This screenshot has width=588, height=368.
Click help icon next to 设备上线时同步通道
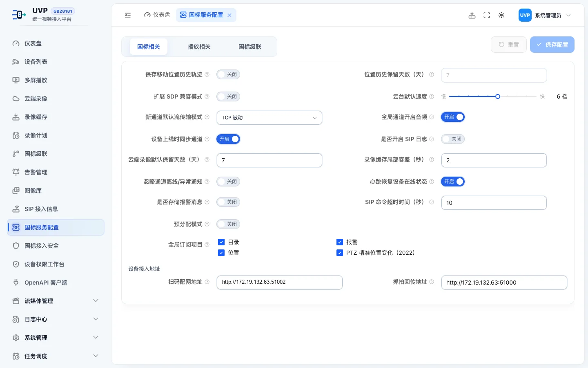(x=207, y=139)
